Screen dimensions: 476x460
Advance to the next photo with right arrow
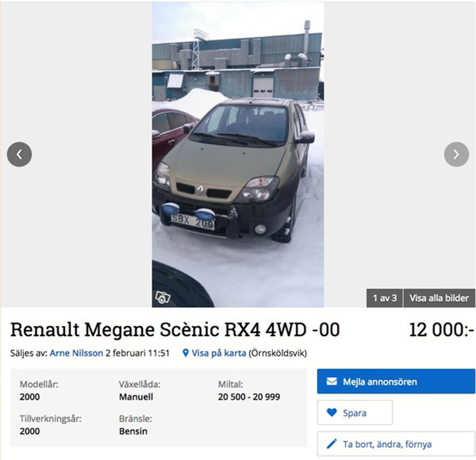[456, 154]
